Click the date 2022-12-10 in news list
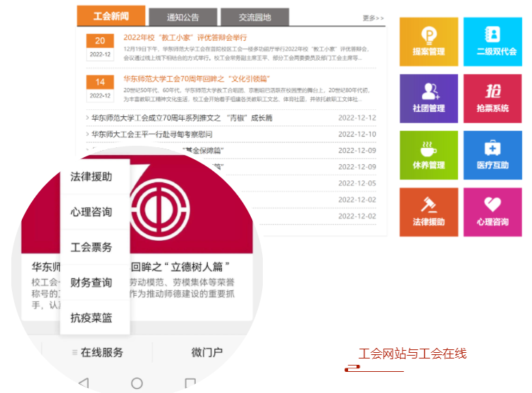532x393 pixels. tap(357, 135)
